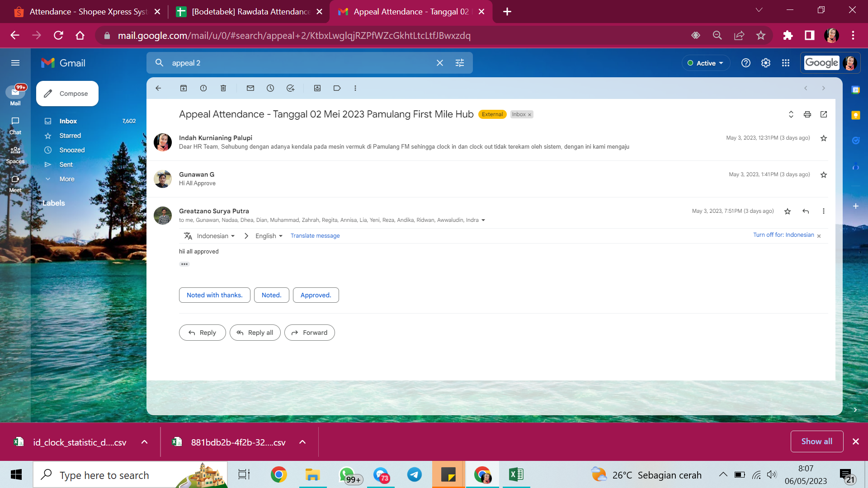The height and width of the screenshot is (488, 868).
Task: Archive the open email conversation
Action: click(x=184, y=88)
